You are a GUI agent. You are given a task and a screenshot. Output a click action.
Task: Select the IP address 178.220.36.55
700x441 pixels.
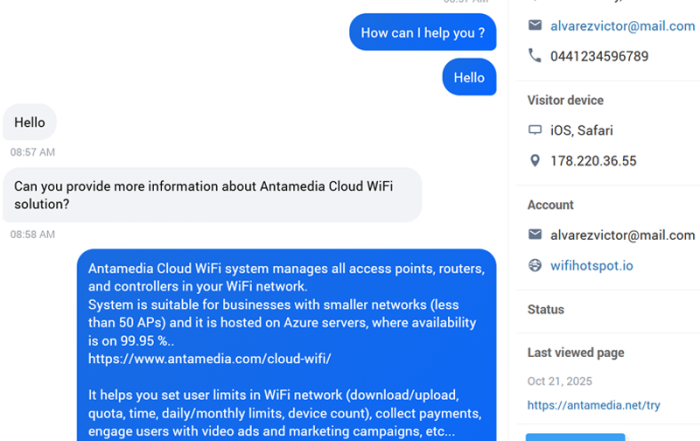point(593,161)
